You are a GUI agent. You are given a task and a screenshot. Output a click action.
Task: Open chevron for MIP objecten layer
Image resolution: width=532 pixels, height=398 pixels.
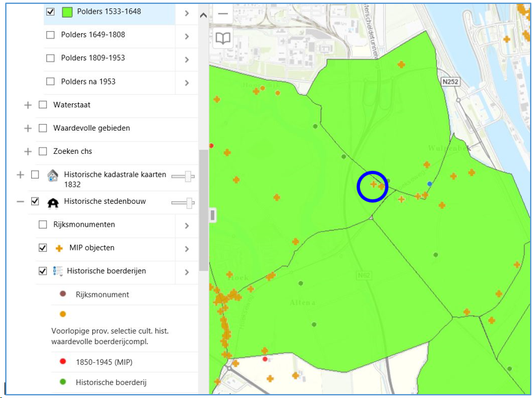[186, 249]
